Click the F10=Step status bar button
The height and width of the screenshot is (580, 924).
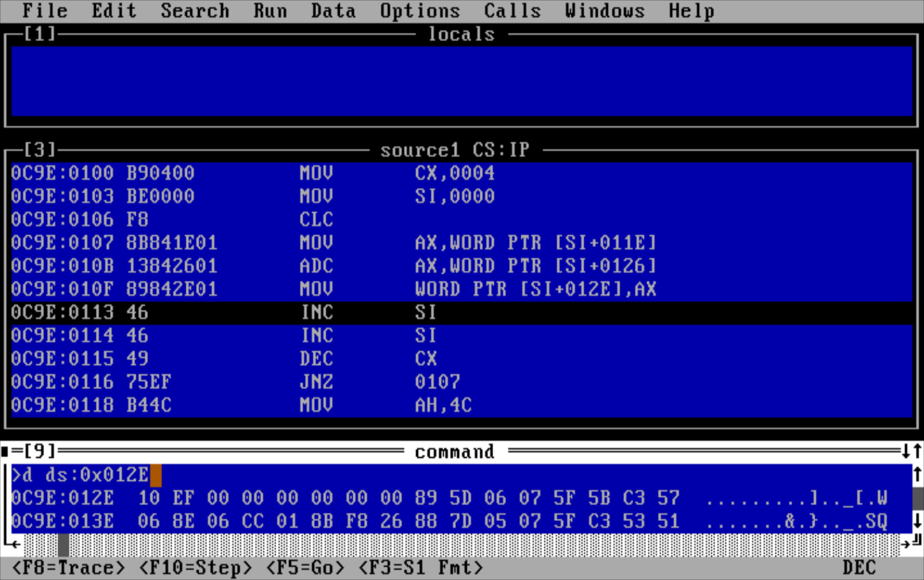point(196,568)
